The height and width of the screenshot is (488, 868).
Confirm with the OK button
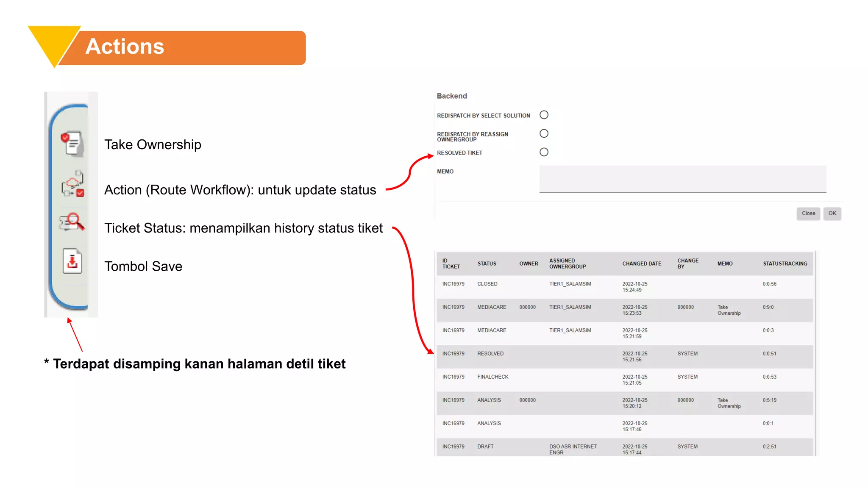[832, 213]
